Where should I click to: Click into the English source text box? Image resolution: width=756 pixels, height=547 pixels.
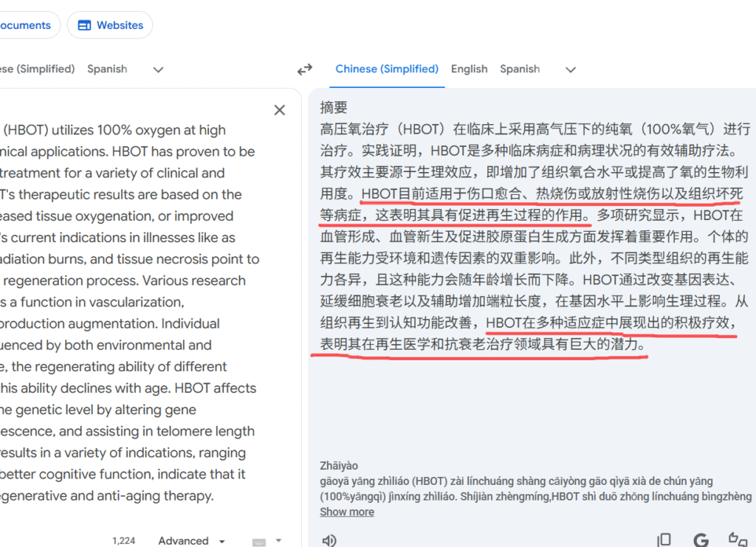pyautogui.click(x=130, y=313)
